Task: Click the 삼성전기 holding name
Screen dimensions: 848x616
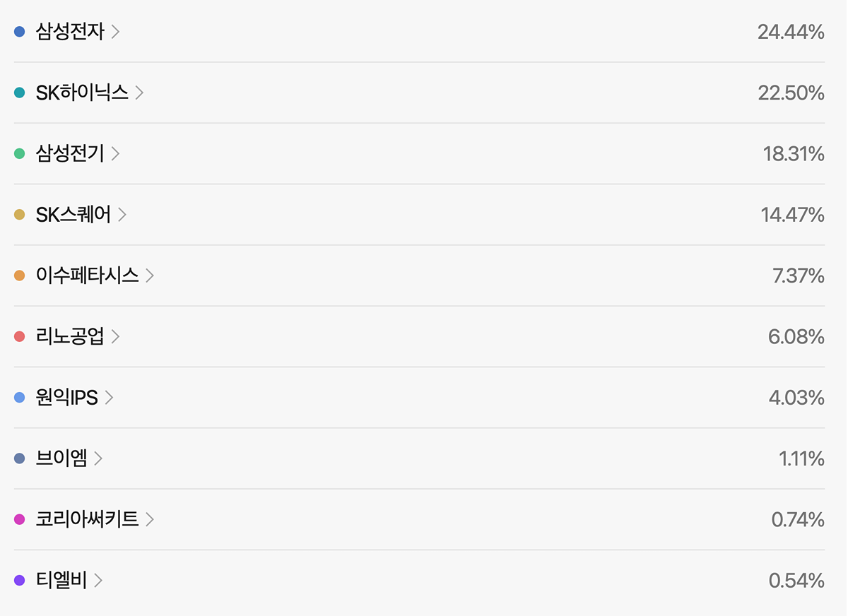Action: pos(70,153)
